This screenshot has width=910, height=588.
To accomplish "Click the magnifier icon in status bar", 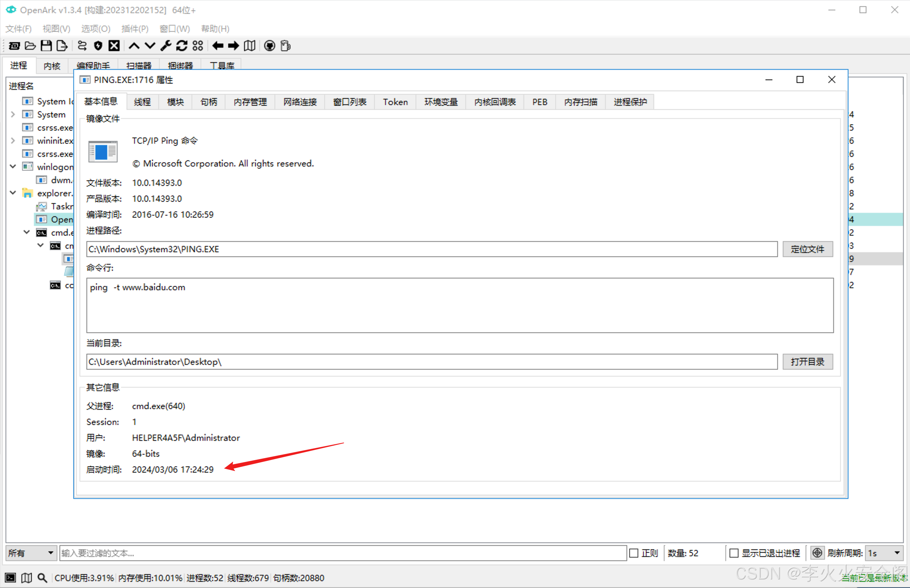I will point(43,578).
